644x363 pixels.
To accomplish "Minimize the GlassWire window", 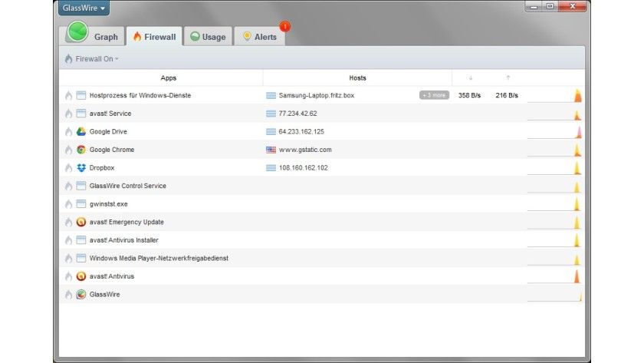I will tap(534, 7).
